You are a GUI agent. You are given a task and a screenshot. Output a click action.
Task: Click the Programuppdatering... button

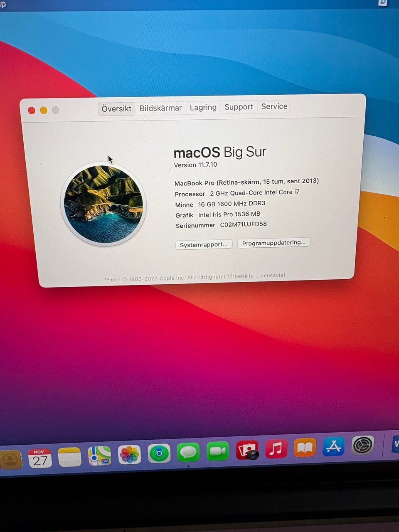tap(273, 243)
